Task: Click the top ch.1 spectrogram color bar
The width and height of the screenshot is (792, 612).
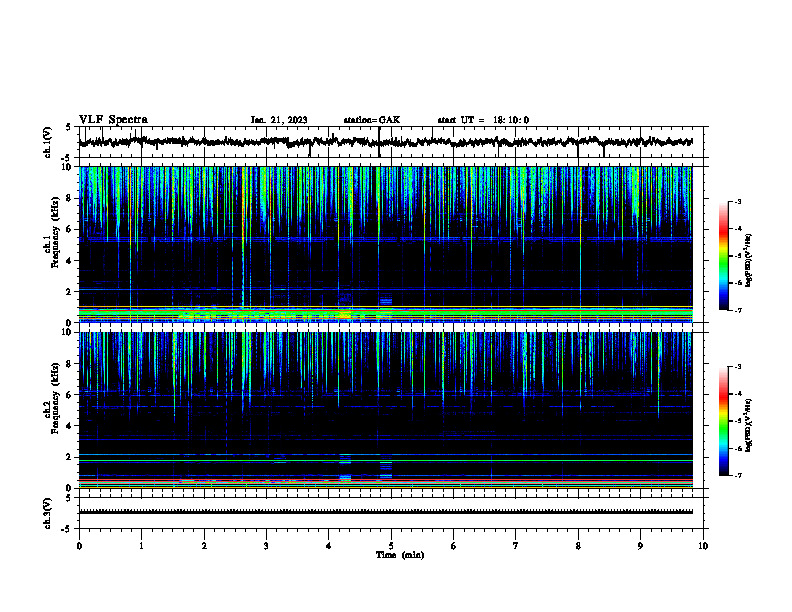Action: (724, 256)
